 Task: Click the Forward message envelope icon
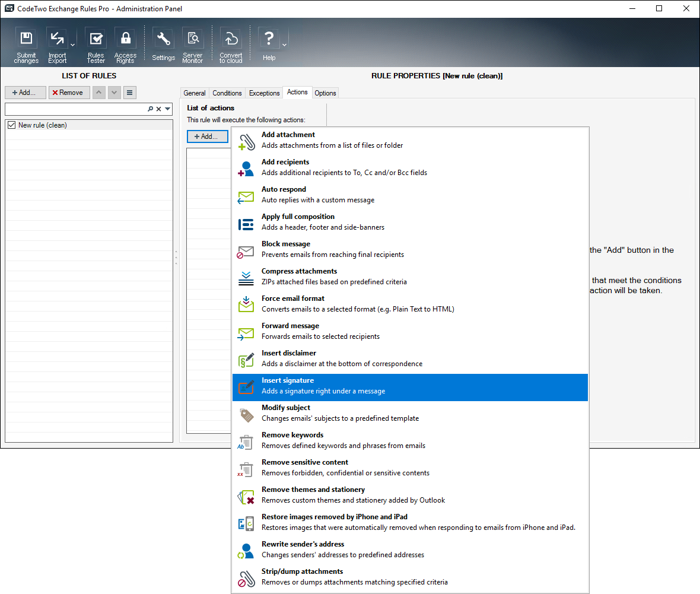point(246,333)
